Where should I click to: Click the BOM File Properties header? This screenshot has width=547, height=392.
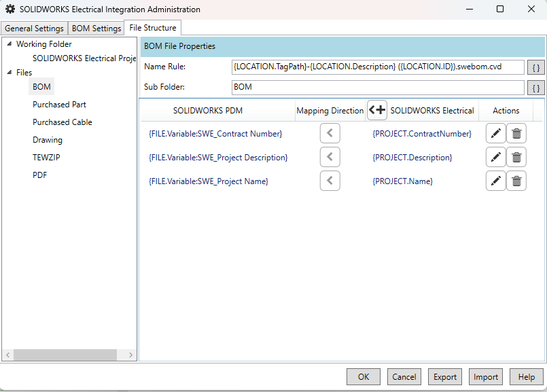pyautogui.click(x=342, y=46)
